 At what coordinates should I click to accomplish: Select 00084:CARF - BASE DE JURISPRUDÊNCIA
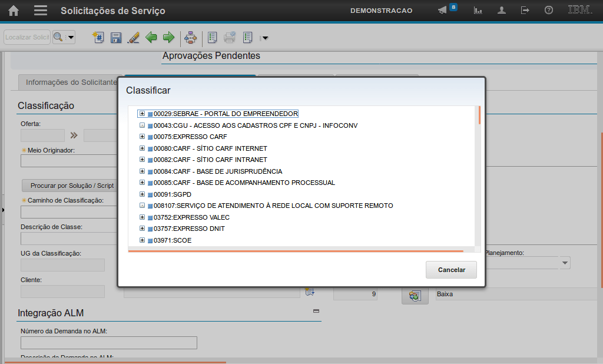point(218,171)
